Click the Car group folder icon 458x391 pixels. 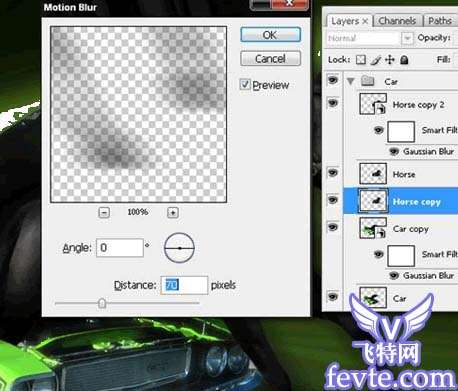[x=367, y=81]
